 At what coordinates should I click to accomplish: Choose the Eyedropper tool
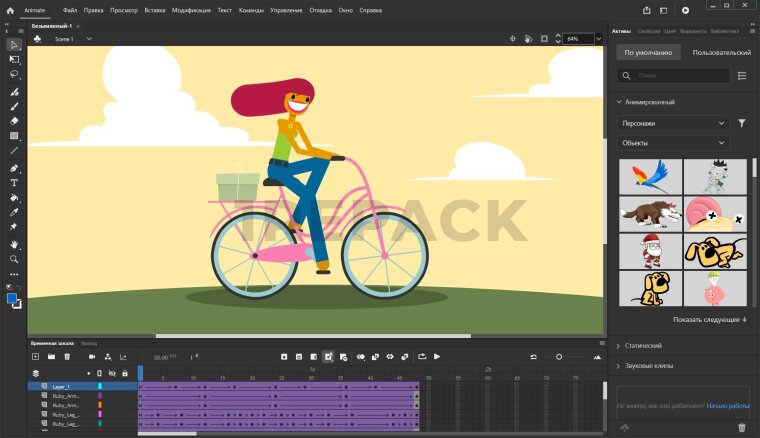(x=14, y=212)
